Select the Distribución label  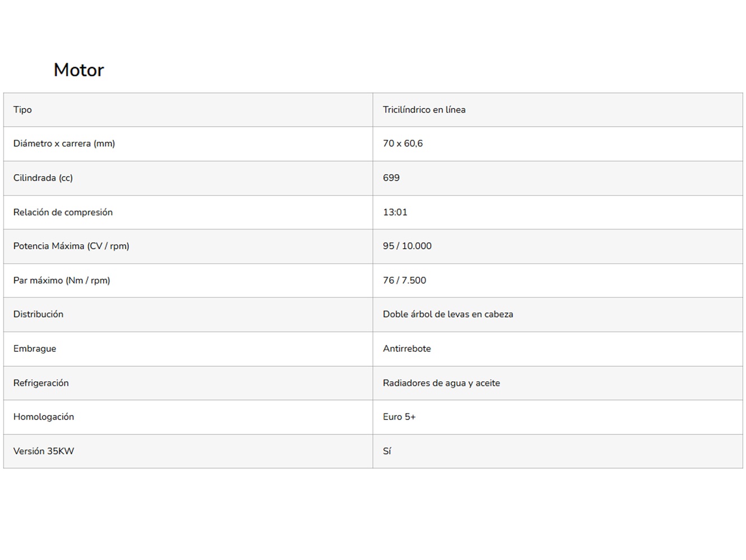pyautogui.click(x=38, y=314)
